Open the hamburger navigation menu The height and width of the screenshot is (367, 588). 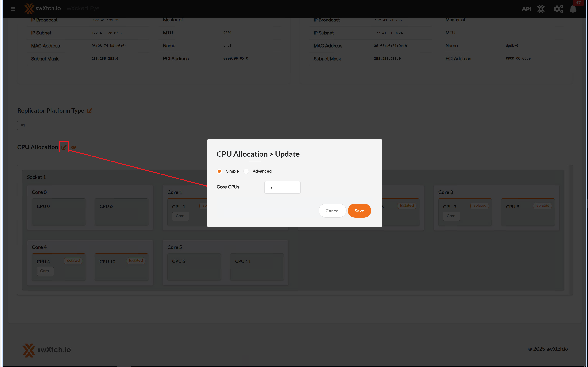tap(13, 9)
